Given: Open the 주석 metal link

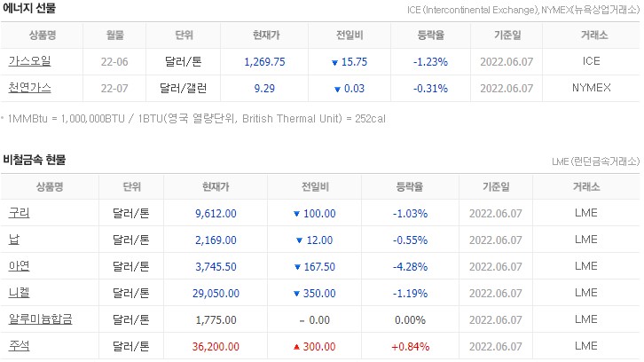Looking at the screenshot, I should click(19, 346).
